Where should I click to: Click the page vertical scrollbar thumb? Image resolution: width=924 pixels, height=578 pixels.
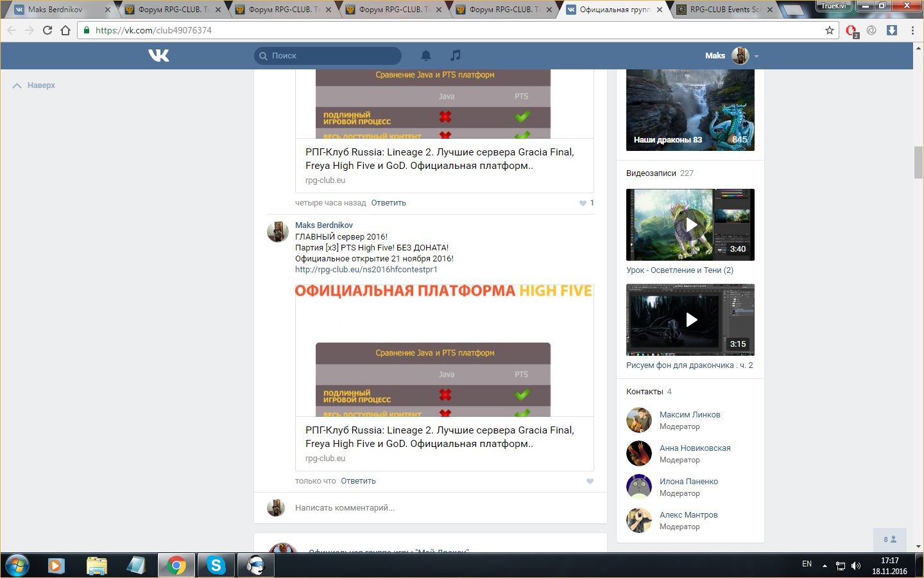pos(918,162)
